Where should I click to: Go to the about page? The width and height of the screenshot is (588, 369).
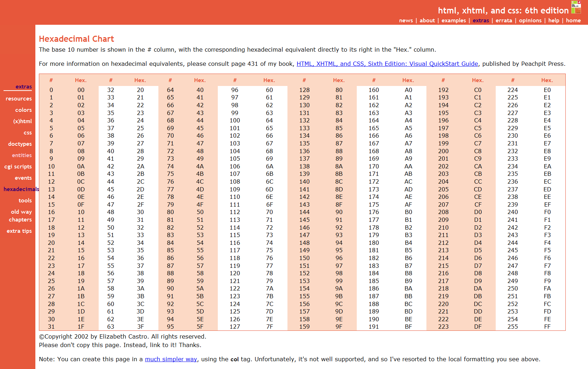427,21
